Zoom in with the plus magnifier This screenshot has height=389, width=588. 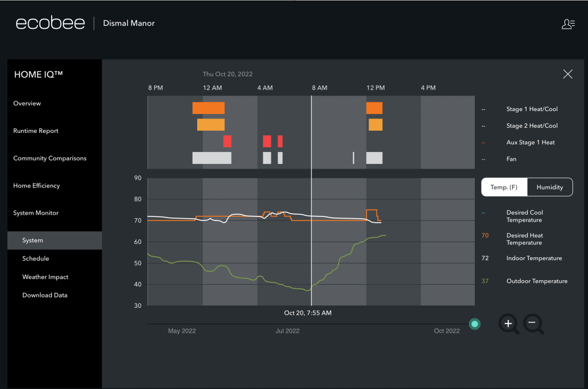(508, 324)
